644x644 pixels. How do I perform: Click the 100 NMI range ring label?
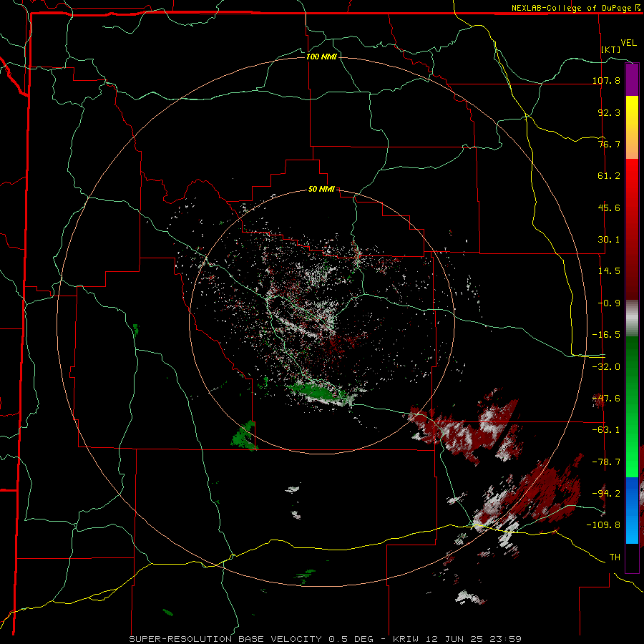pyautogui.click(x=321, y=57)
